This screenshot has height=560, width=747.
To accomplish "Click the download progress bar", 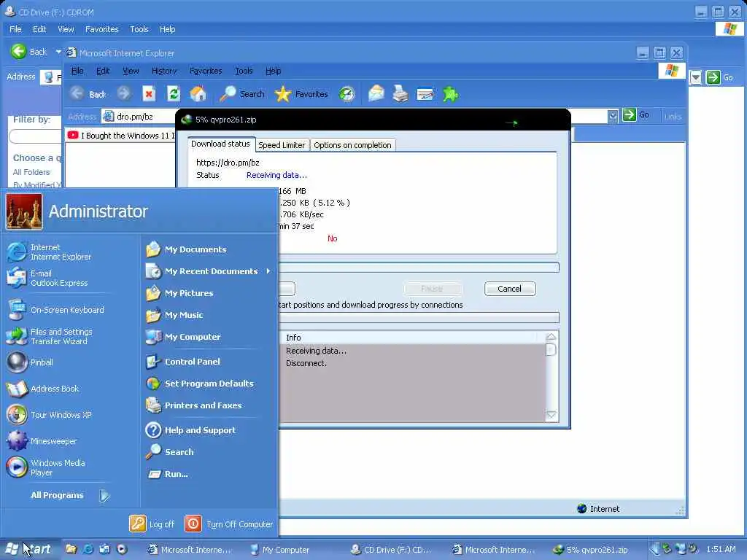I will [x=419, y=268].
